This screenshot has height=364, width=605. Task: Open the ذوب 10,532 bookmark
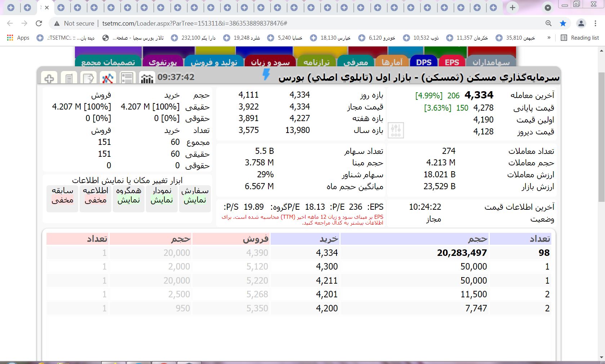pyautogui.click(x=421, y=38)
